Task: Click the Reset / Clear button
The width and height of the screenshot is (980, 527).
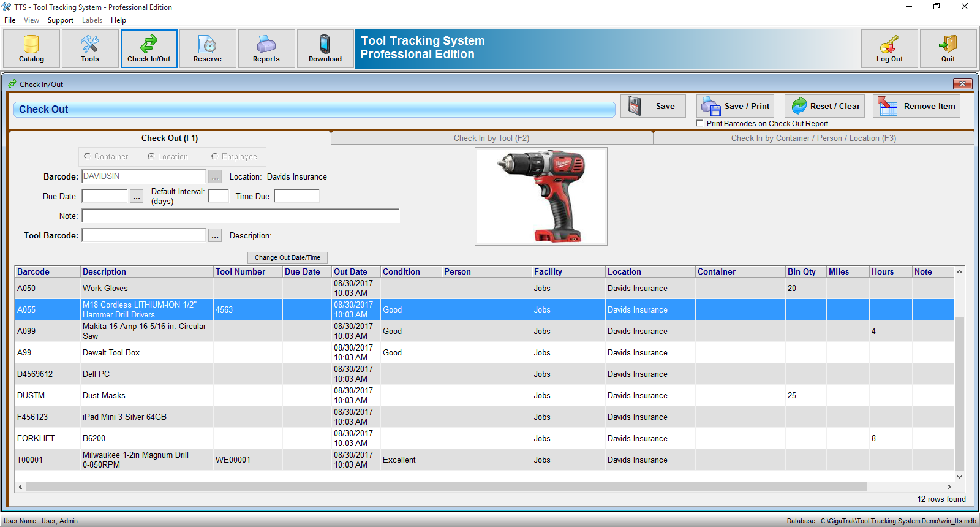Action: point(824,106)
